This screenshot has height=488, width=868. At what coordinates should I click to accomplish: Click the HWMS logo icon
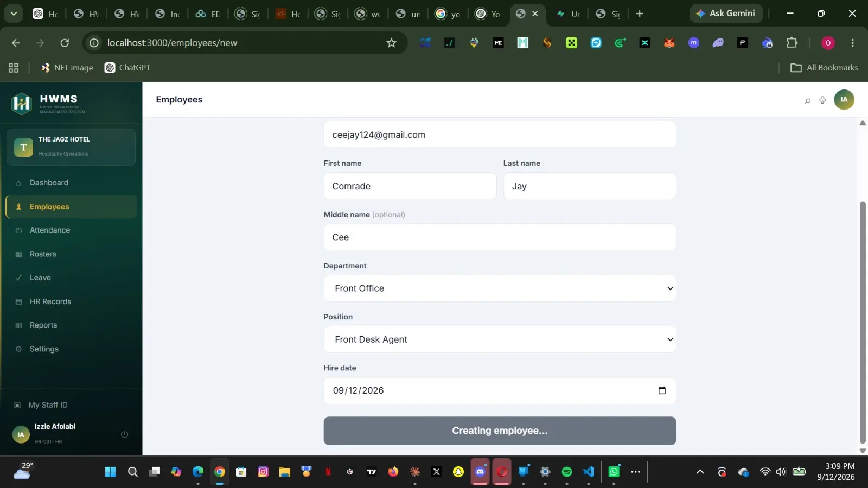click(x=22, y=103)
